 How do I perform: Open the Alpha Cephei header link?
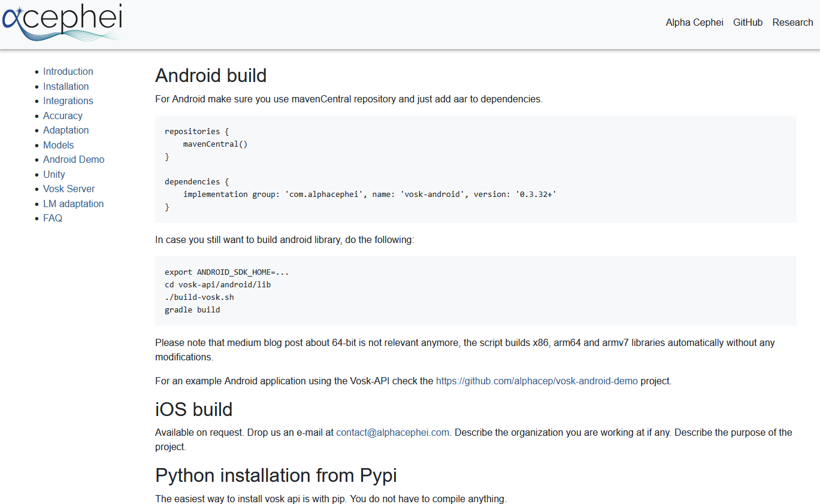tap(694, 23)
